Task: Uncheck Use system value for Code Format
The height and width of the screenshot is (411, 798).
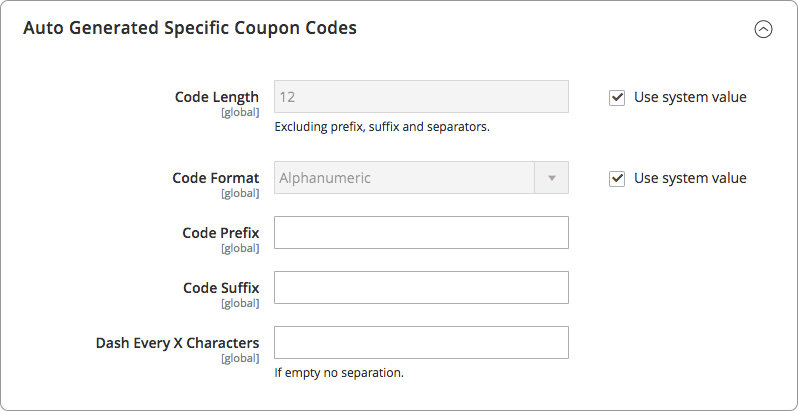Action: (617, 179)
